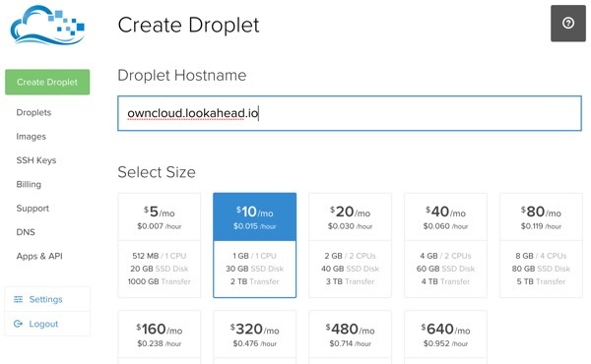This screenshot has height=364, width=591.
Task: Open the Support page
Action: (33, 209)
